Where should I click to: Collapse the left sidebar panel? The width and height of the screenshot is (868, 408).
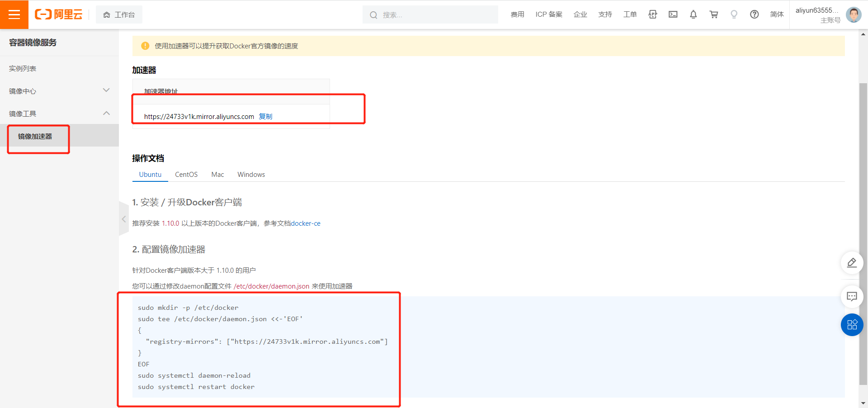(x=123, y=219)
